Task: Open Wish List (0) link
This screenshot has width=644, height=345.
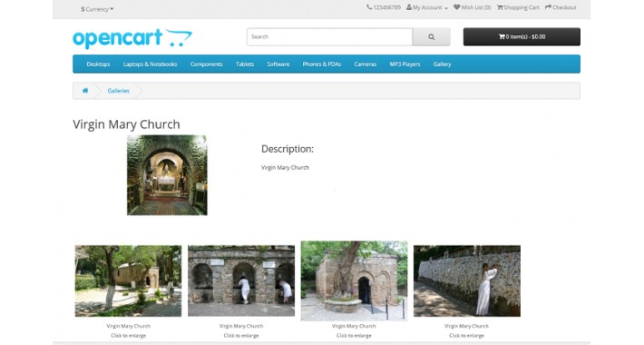Action: click(x=472, y=7)
